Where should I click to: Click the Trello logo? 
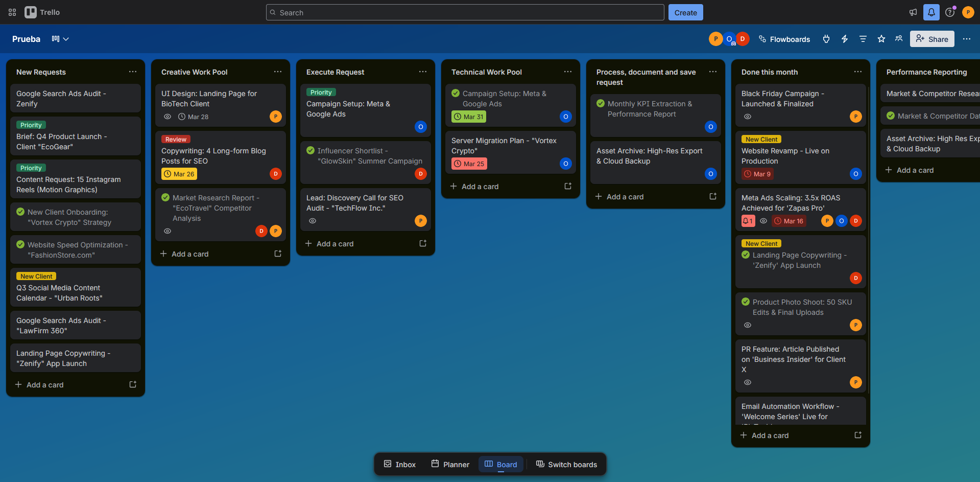42,12
